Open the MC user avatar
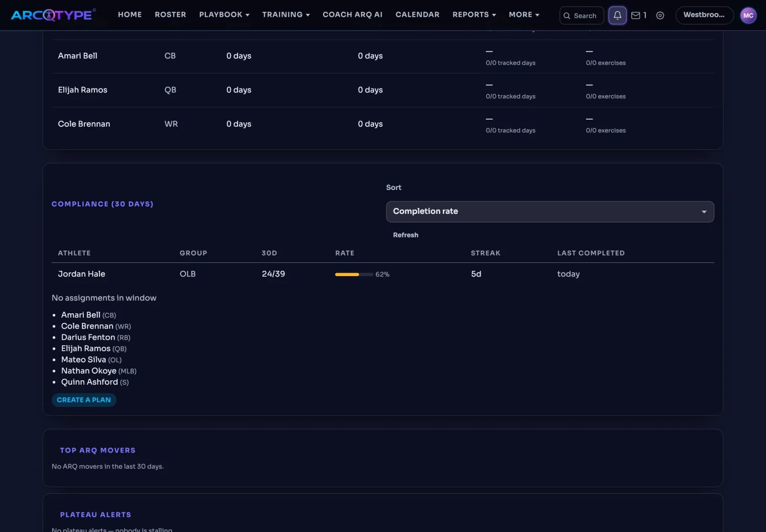 [x=748, y=15]
